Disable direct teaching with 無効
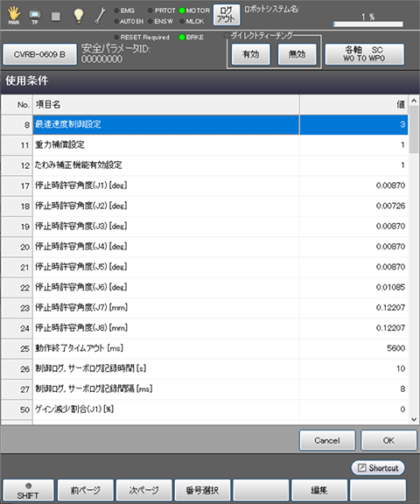Screen dimensions: 420x504 tap(297, 54)
